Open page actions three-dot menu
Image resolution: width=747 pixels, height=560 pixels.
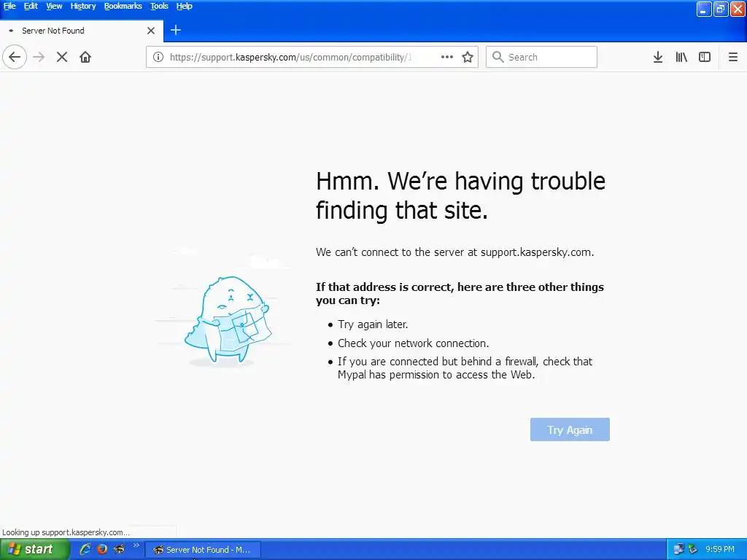[x=447, y=57]
